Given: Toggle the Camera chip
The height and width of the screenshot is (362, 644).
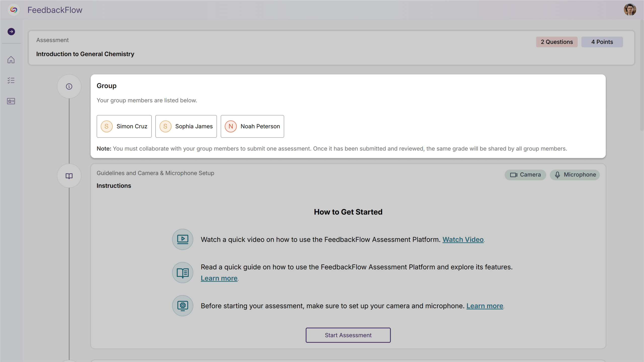Looking at the screenshot, I should 525,175.
